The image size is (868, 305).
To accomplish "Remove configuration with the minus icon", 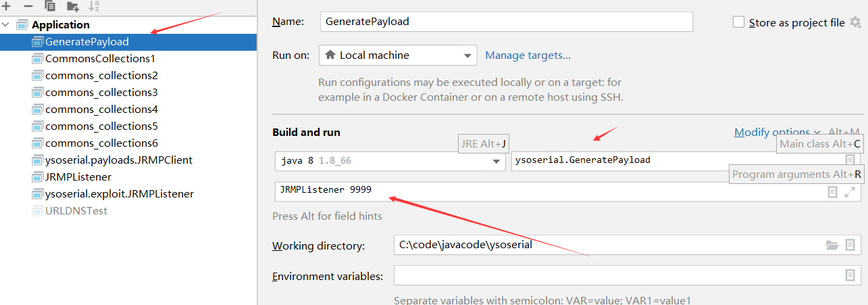I will (x=28, y=5).
